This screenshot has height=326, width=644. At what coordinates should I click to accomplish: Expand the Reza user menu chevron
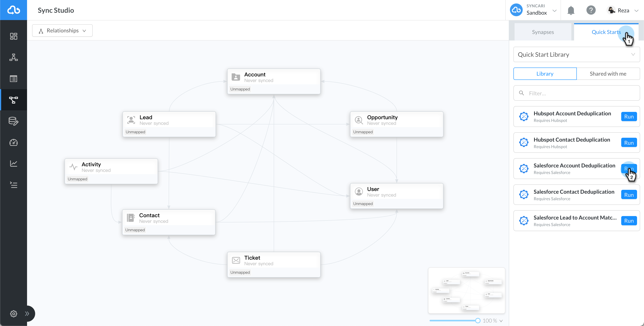click(636, 10)
